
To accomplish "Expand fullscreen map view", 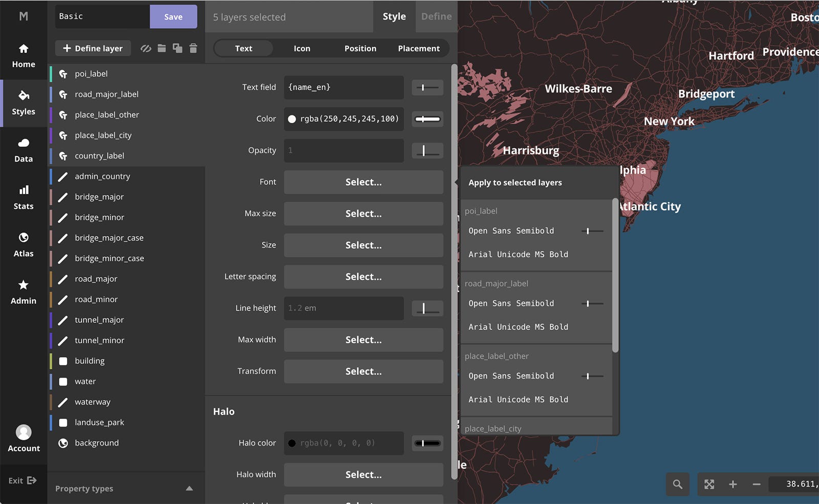I will (709, 485).
